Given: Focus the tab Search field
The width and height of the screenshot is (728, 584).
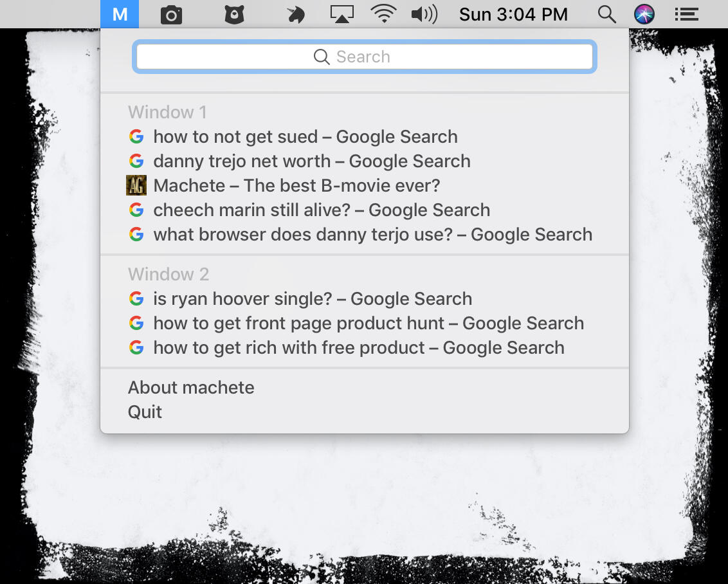Looking at the screenshot, I should [364, 57].
